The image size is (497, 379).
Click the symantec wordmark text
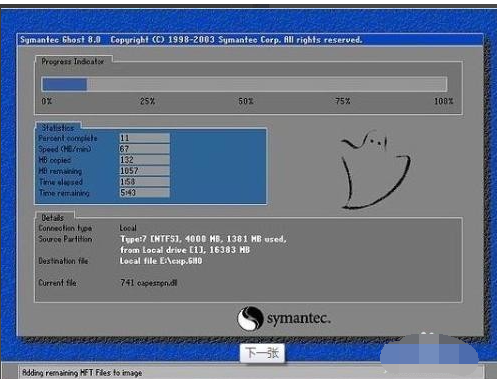pos(299,319)
